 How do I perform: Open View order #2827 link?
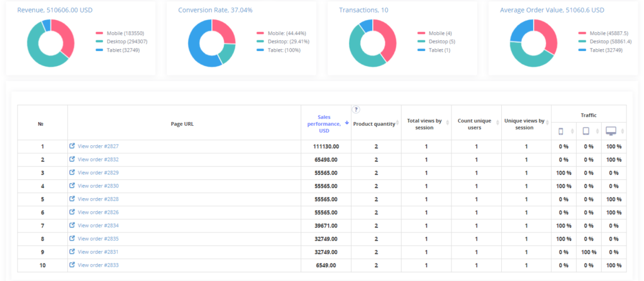(98, 146)
